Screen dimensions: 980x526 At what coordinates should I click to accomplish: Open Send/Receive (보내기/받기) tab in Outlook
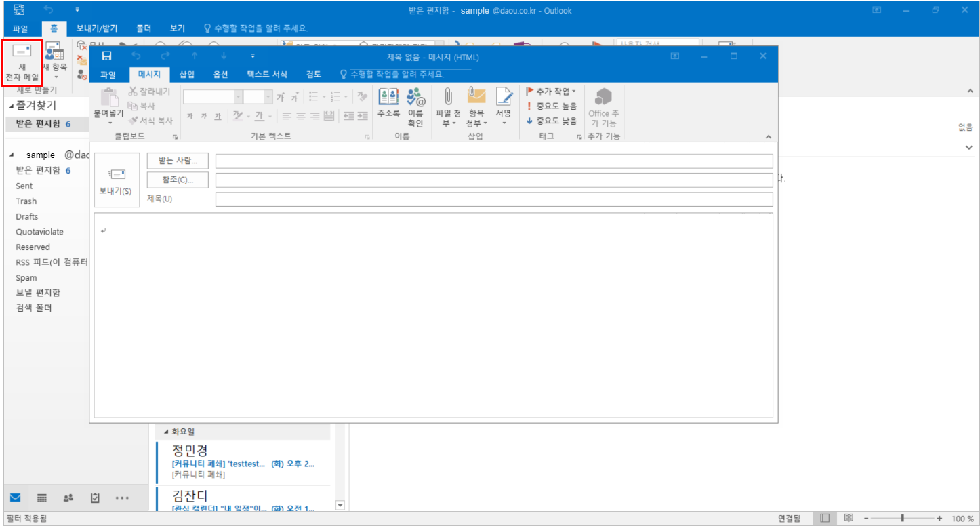[x=97, y=28]
